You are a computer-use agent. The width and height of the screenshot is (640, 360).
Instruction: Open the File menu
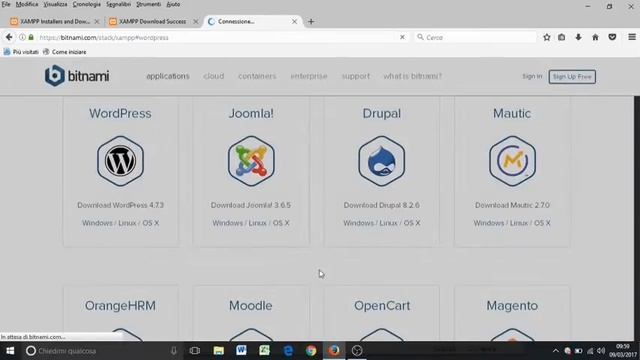point(6,4)
